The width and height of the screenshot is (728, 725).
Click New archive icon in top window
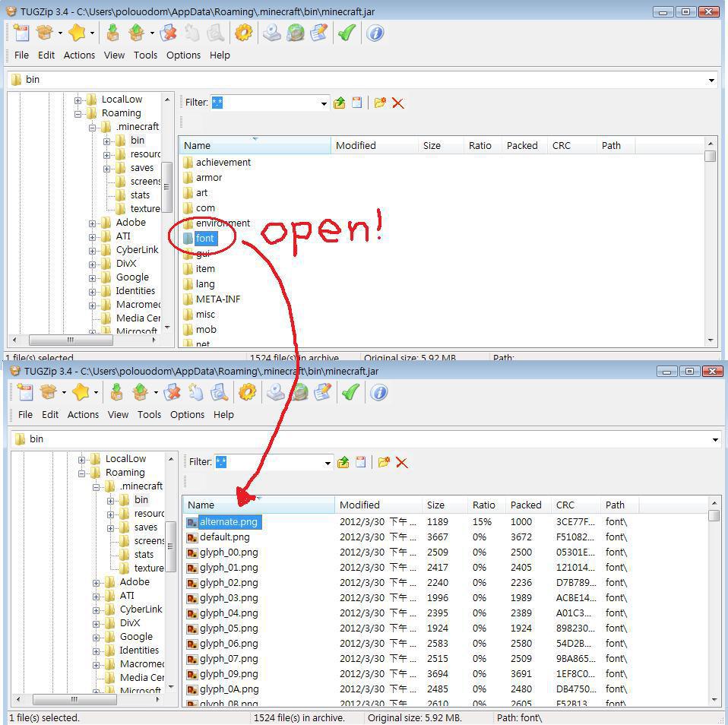22,33
